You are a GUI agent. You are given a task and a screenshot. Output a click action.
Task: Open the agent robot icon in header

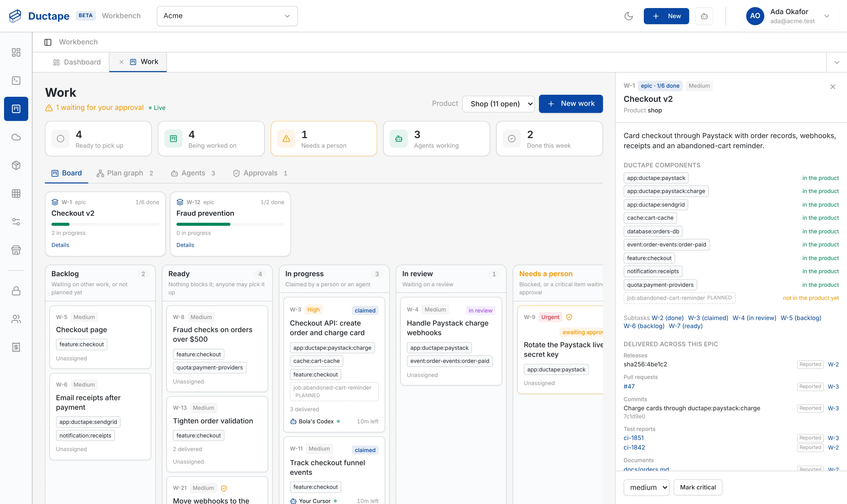click(x=704, y=16)
